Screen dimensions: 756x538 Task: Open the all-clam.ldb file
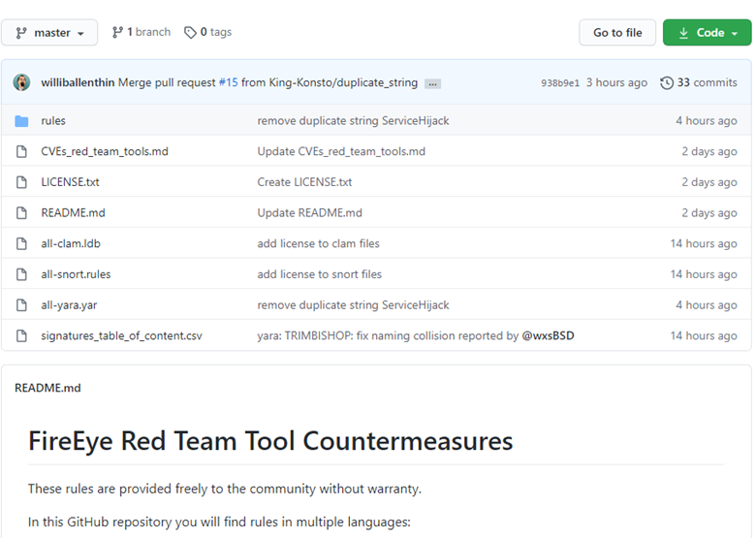[71, 243]
